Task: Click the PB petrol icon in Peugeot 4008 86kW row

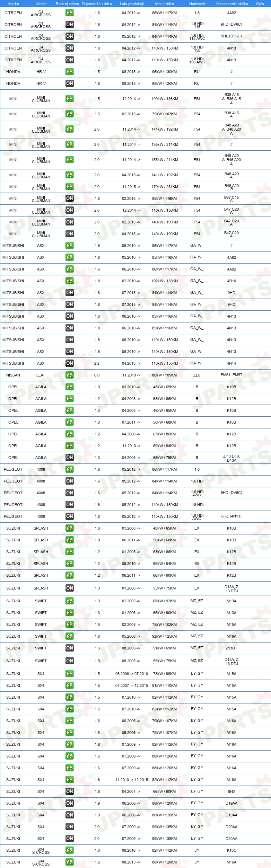Action: 69,469
